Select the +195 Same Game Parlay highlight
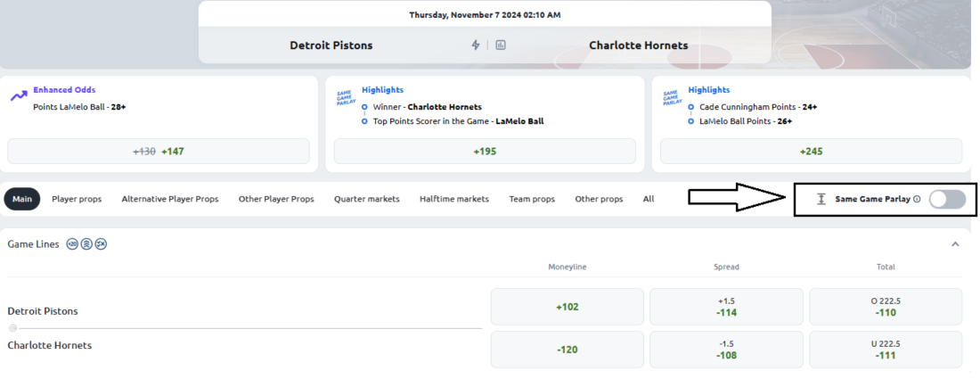980x379 pixels. 485,152
